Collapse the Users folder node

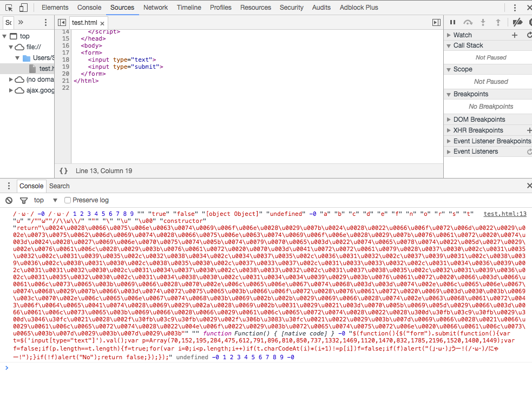pyautogui.click(x=17, y=58)
